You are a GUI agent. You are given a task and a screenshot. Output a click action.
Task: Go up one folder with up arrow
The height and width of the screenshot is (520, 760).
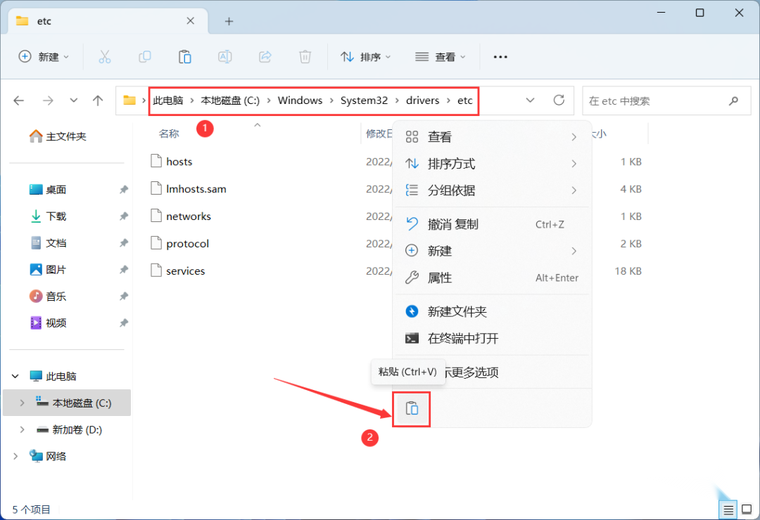[98, 100]
